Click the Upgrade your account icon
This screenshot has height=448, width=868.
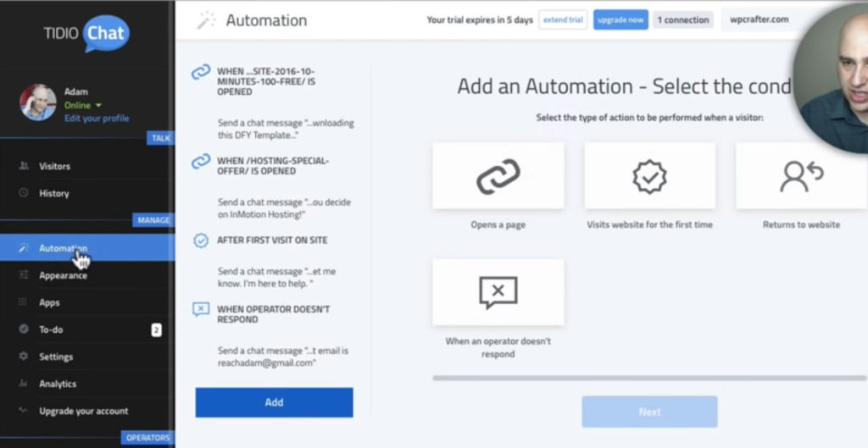click(x=23, y=411)
